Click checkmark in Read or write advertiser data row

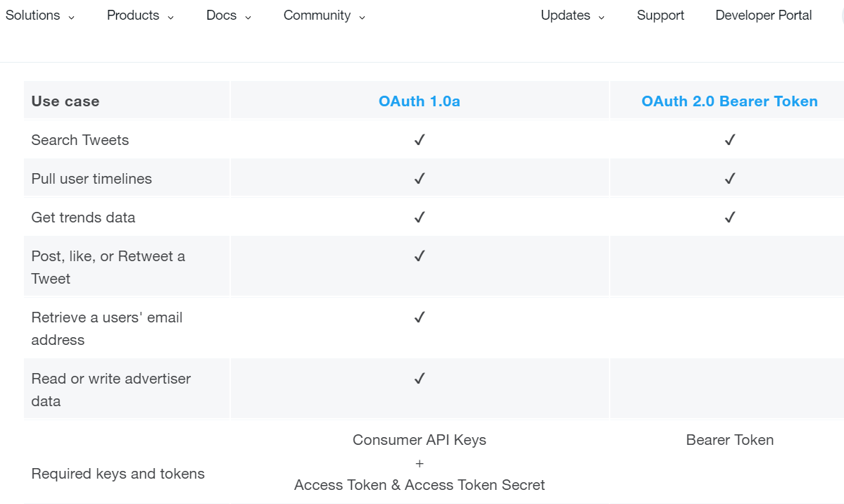point(420,379)
